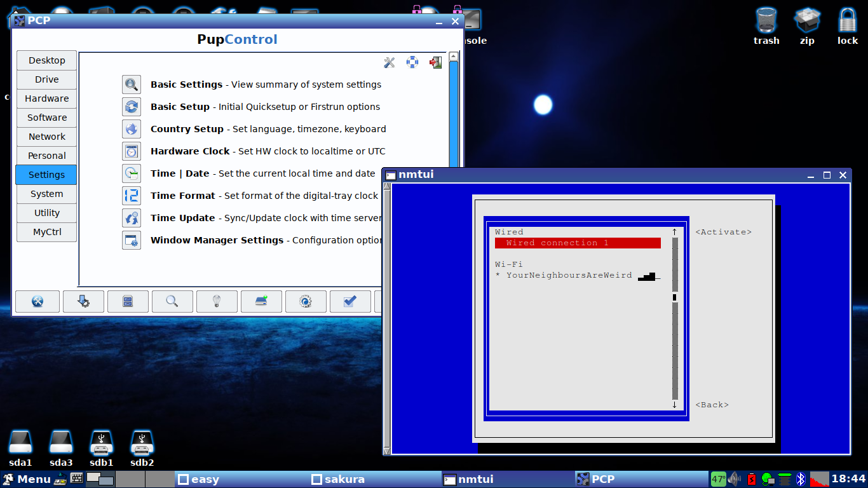The image size is (868, 488).
Task: Click the magnifying glass button in PCP bottom bar
Action: click(x=172, y=301)
